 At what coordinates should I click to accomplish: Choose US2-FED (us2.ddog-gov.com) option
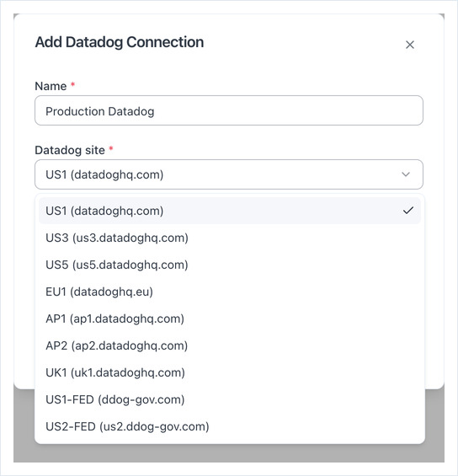coord(230,427)
